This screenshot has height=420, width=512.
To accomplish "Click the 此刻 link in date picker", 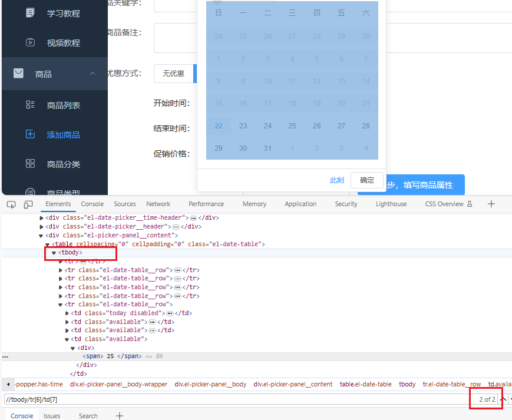I will pos(336,180).
